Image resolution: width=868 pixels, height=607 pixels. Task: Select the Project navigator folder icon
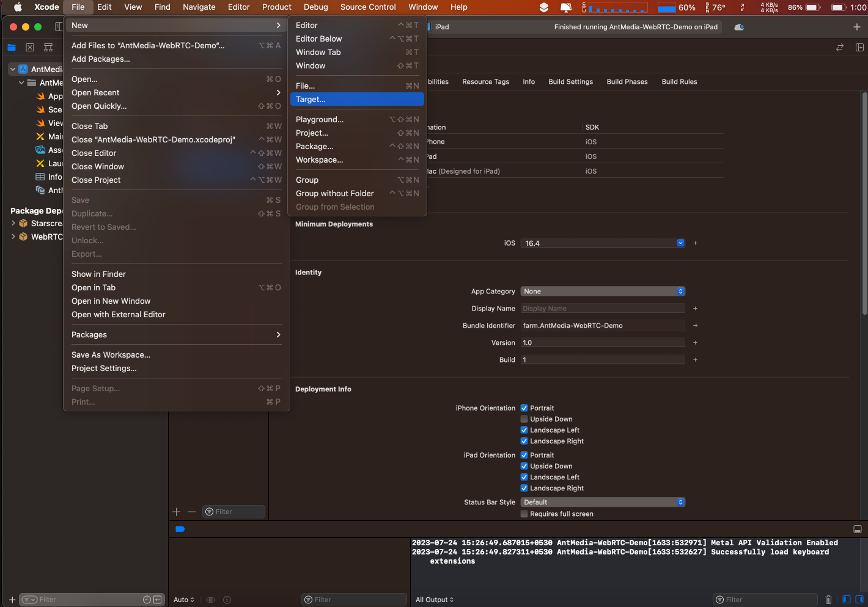click(x=12, y=47)
